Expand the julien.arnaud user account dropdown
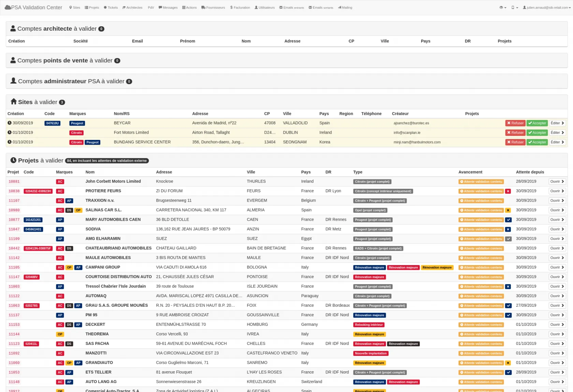 coord(547,8)
